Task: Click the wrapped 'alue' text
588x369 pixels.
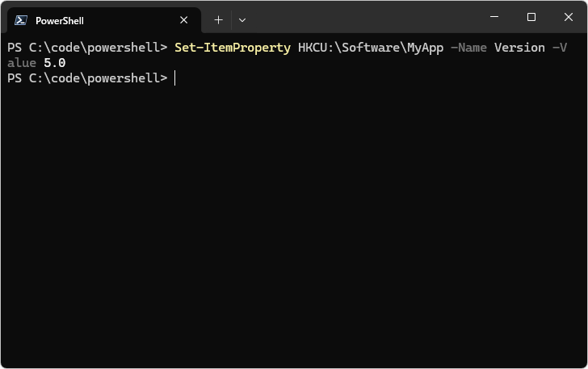Action: 22,63
